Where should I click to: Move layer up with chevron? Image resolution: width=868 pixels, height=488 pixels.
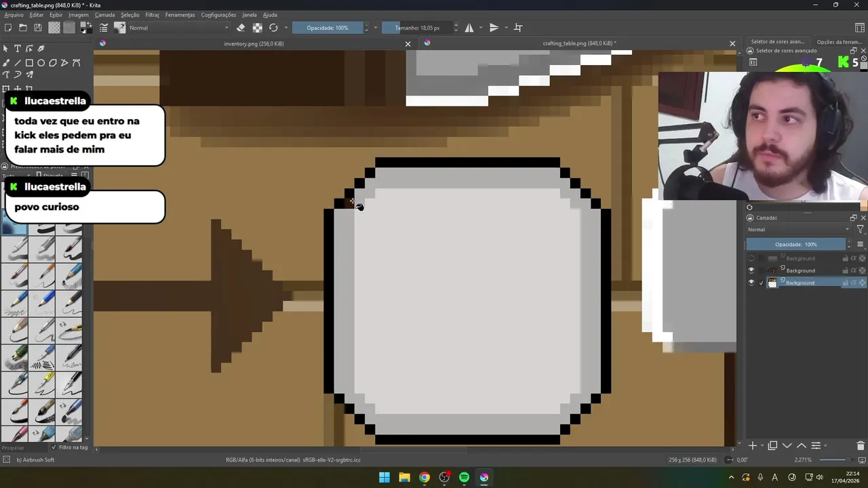[801, 445]
